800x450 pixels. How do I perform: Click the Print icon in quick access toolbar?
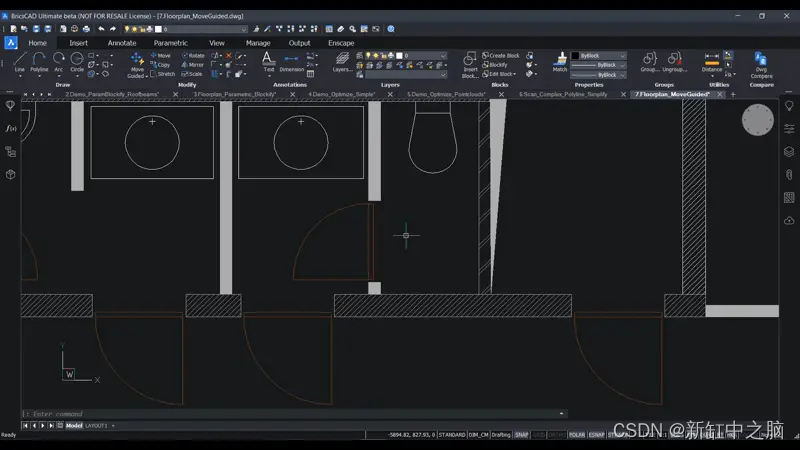pyautogui.click(x=86, y=29)
